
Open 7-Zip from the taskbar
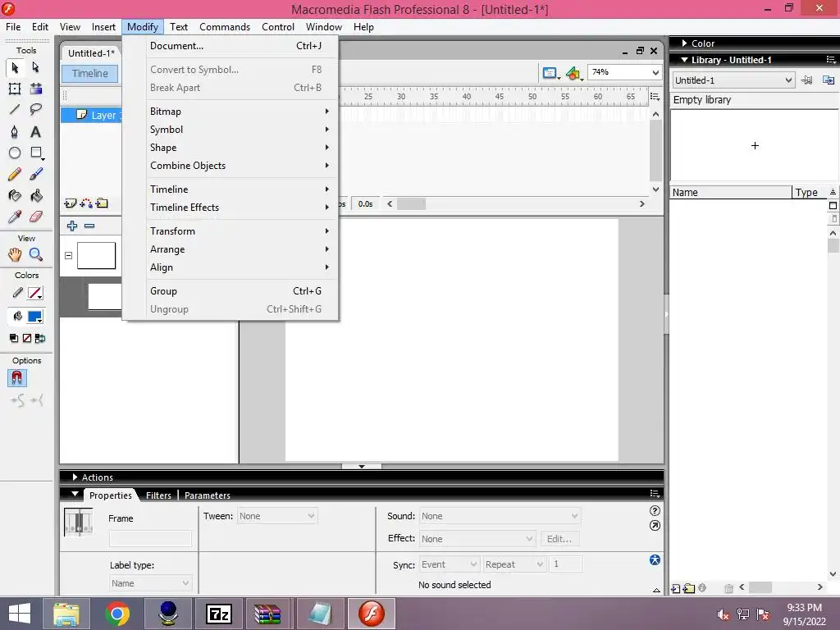pyautogui.click(x=218, y=614)
